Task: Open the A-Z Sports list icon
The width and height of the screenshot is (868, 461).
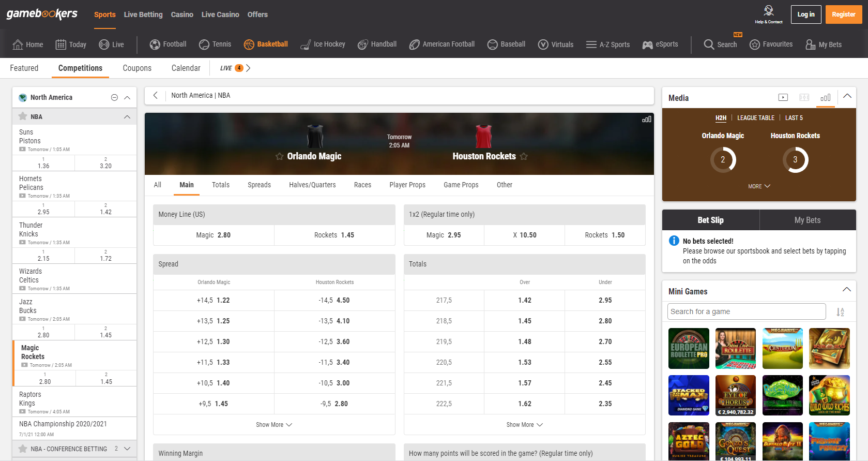Action: point(591,44)
